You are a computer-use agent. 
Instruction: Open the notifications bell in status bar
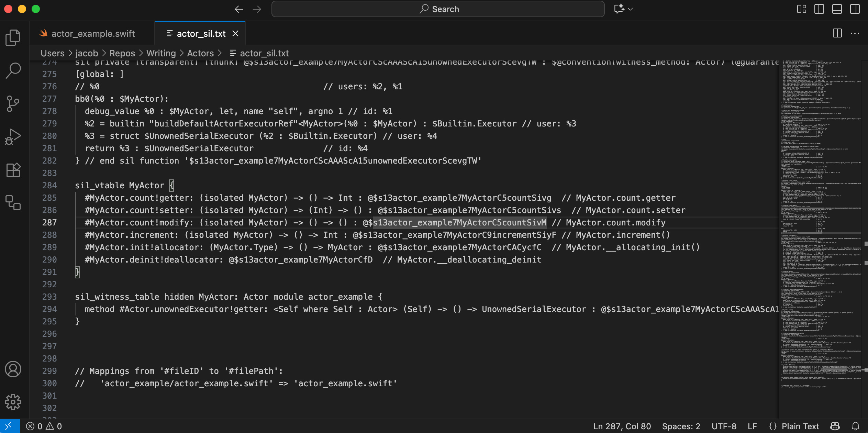[x=856, y=426]
